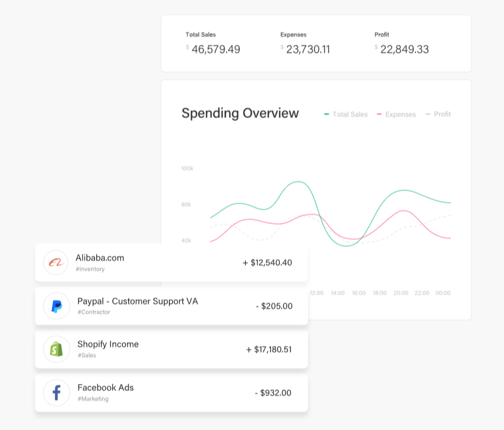The height and width of the screenshot is (430, 504).
Task: Click the 00:00 time axis label
Action: click(x=443, y=293)
